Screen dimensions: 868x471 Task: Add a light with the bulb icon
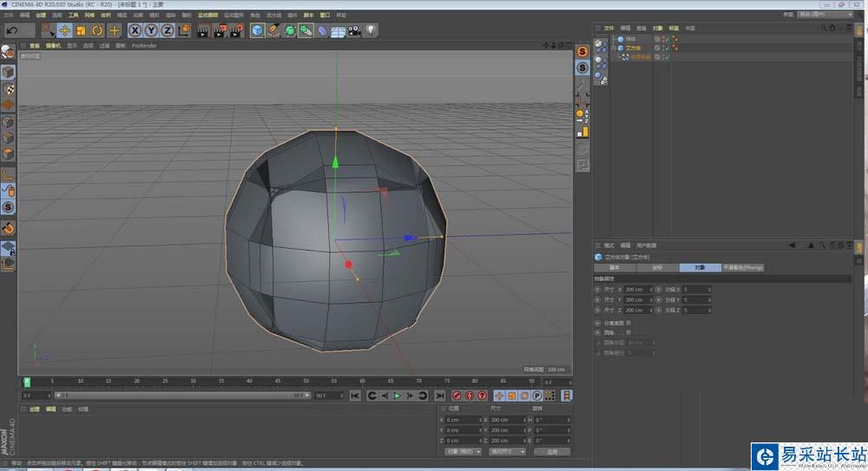371,30
